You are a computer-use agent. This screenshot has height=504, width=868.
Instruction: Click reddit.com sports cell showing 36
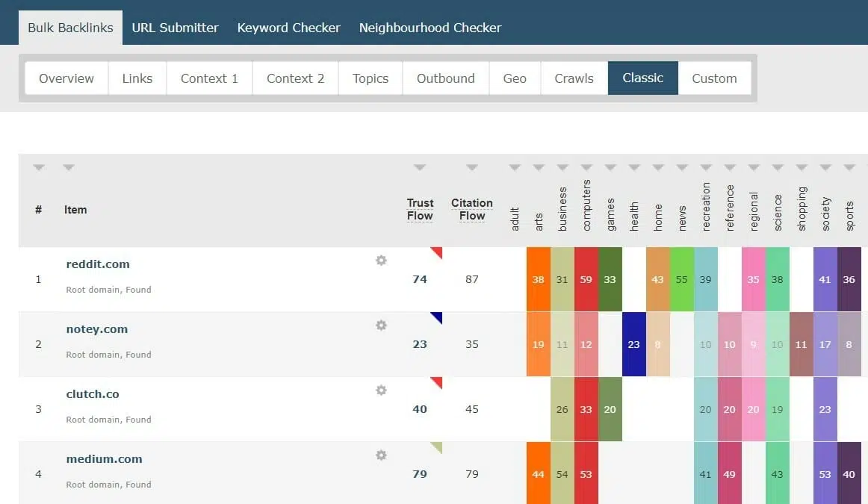tap(849, 279)
